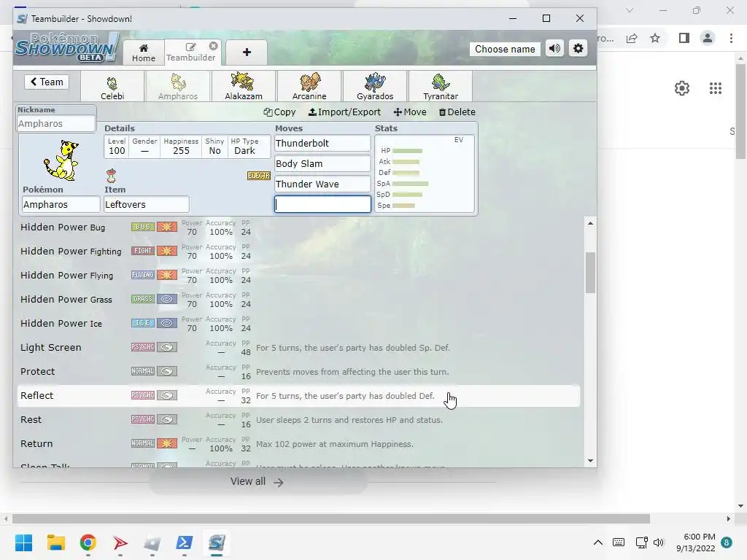The image size is (747, 560).
Task: Open HP Type setting showing Dark
Action: point(244,147)
